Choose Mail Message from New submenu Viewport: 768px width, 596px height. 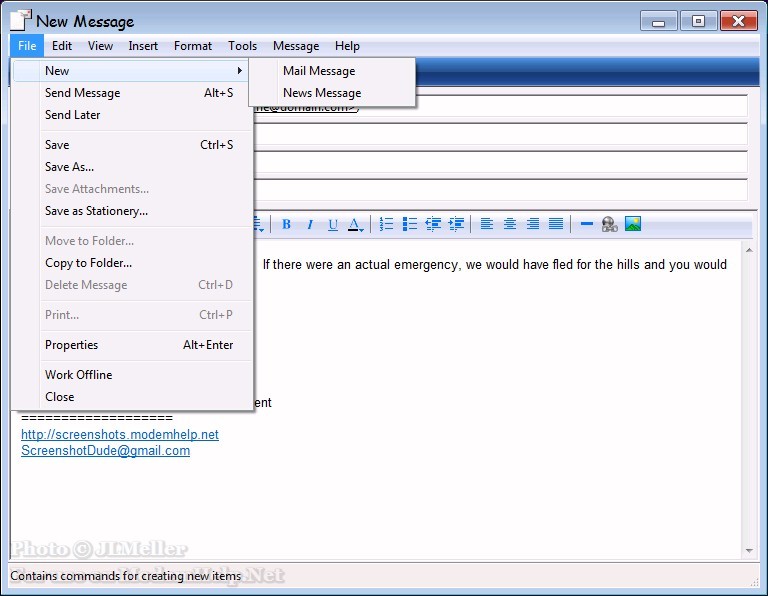click(x=319, y=71)
